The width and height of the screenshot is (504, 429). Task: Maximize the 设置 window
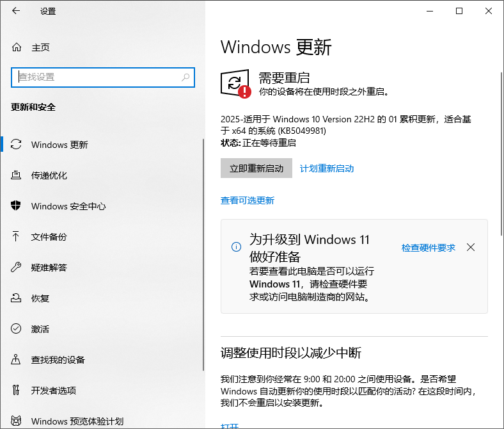click(x=459, y=11)
